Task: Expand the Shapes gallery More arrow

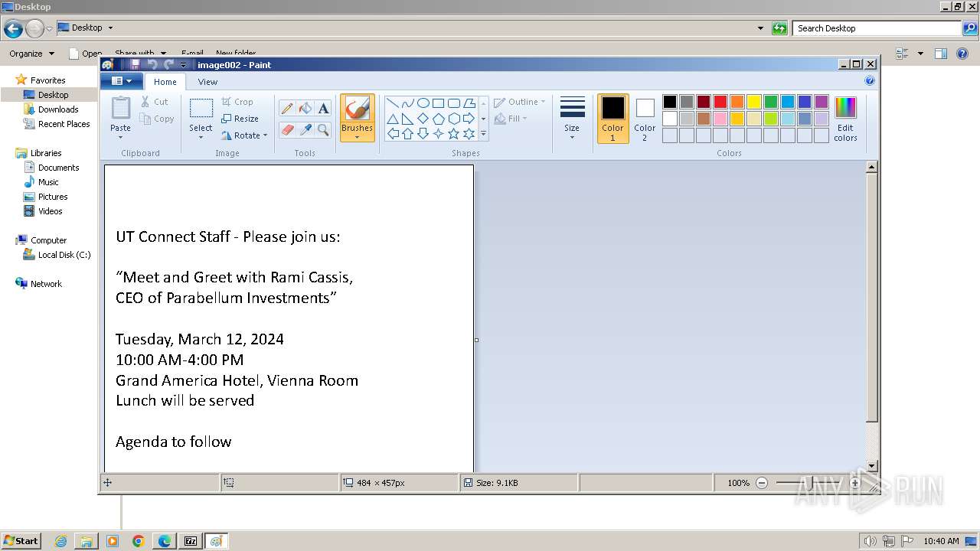Action: [483, 134]
